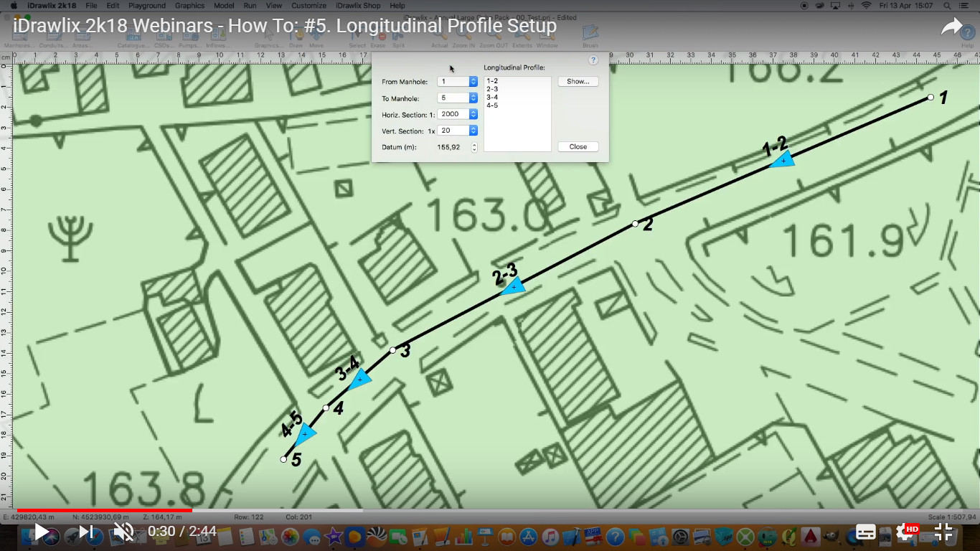The height and width of the screenshot is (551, 980).
Task: Open the Edit menu
Action: [x=113, y=5]
